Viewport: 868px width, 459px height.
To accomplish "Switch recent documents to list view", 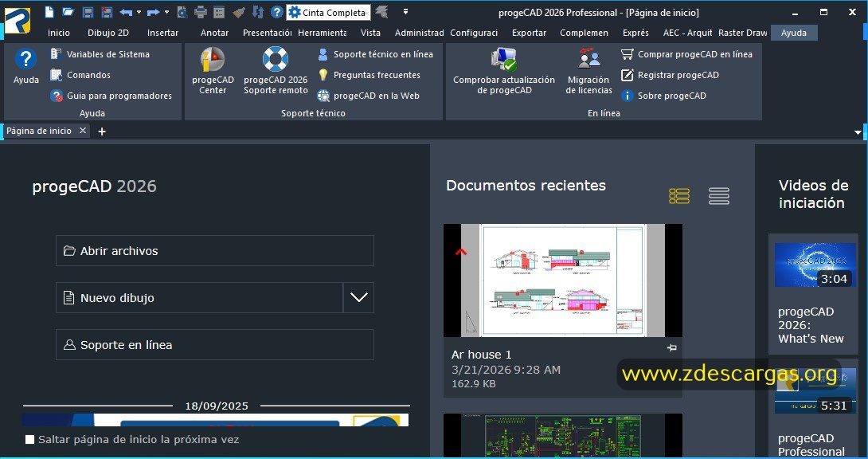I will point(718,196).
